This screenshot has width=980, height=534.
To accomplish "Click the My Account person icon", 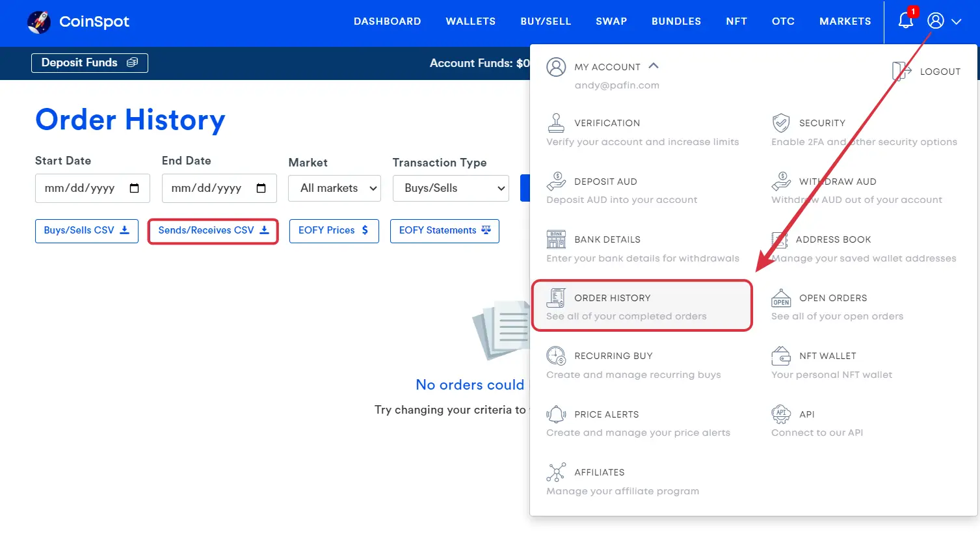I will (x=556, y=67).
